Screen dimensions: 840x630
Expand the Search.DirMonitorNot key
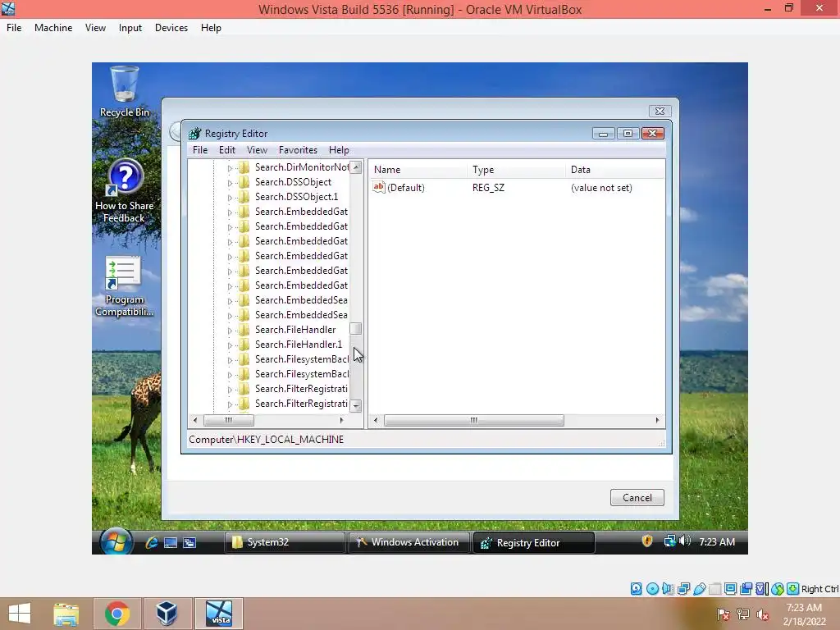click(x=230, y=168)
